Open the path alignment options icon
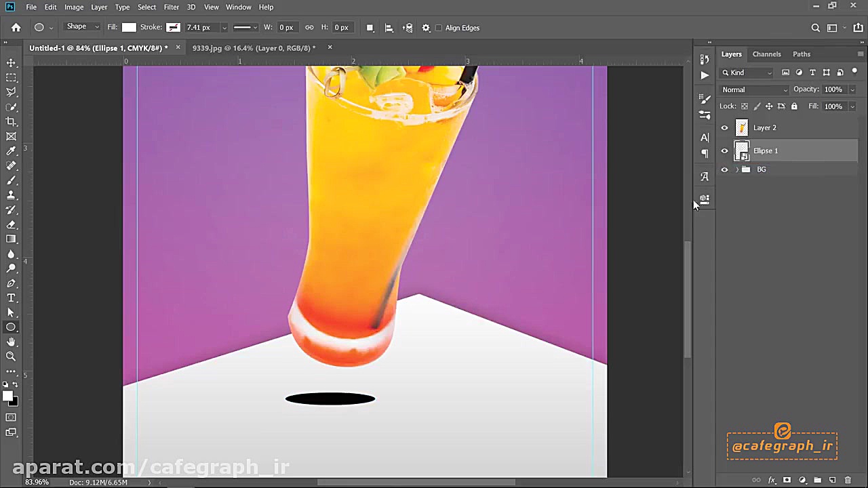The height and width of the screenshot is (488, 868). click(389, 28)
